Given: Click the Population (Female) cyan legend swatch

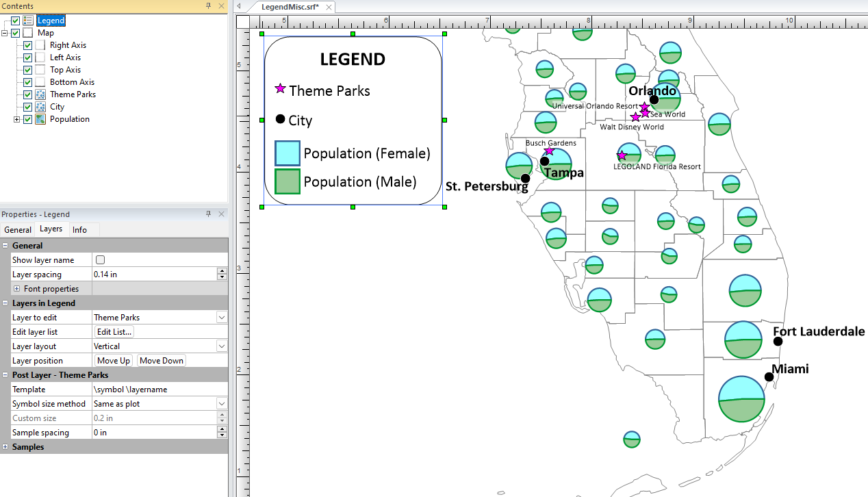Looking at the screenshot, I should [x=288, y=153].
